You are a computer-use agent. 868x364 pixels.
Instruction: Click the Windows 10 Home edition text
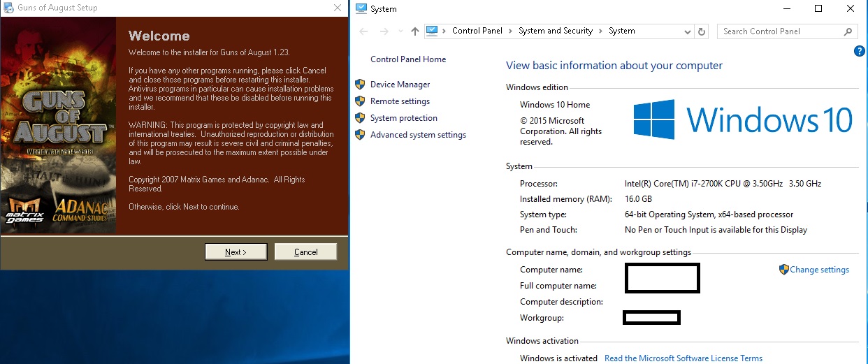[x=555, y=105]
